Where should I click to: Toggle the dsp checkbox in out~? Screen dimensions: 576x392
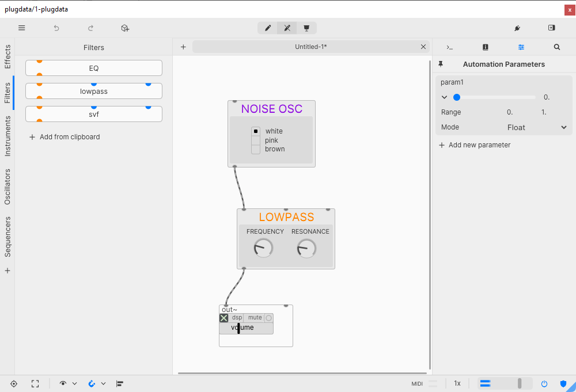[224, 318]
